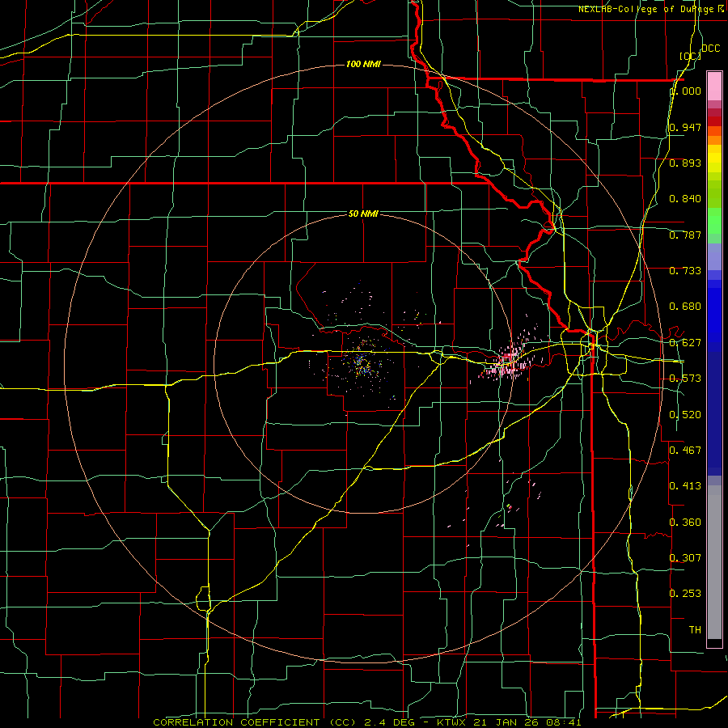
Task: Select the 0.360 scale label
Action: tap(685, 523)
